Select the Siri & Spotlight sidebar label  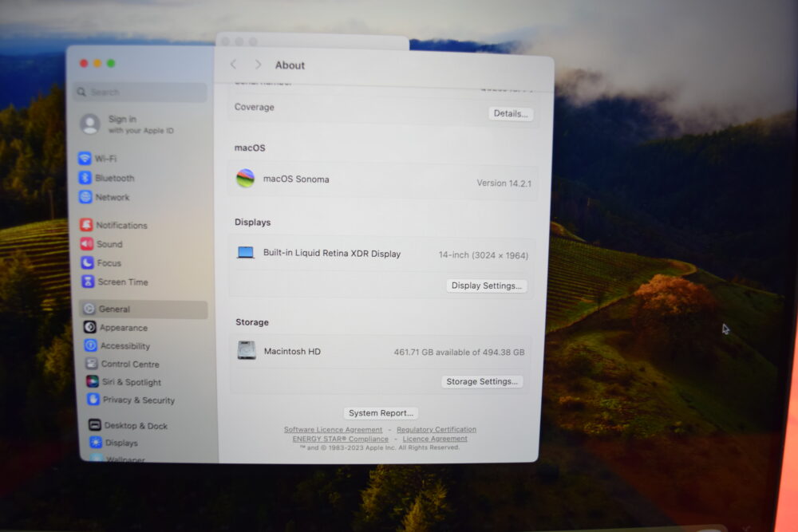pyautogui.click(x=132, y=382)
